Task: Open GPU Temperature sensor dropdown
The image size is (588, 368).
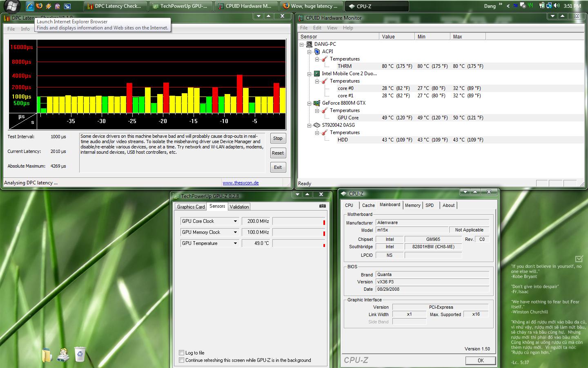Action: pyautogui.click(x=235, y=243)
